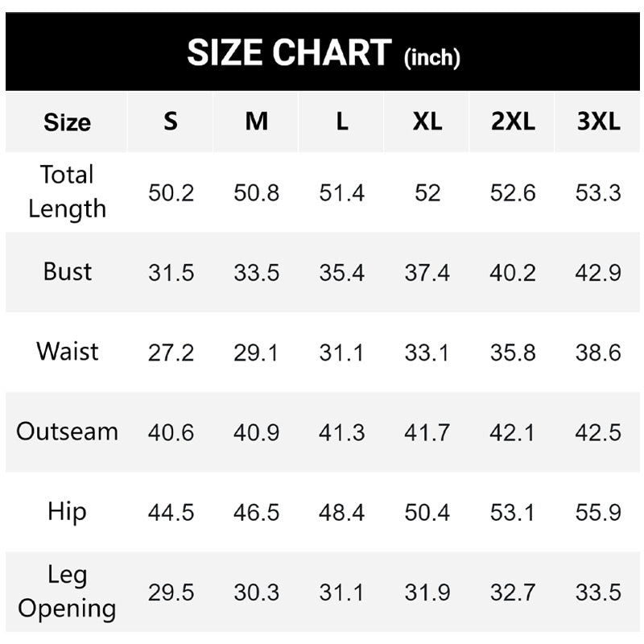Choose the XL size column header
The image size is (644, 644).
tap(427, 122)
